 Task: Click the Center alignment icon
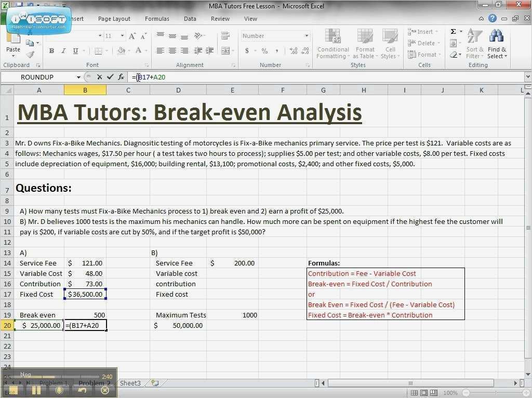(x=172, y=51)
